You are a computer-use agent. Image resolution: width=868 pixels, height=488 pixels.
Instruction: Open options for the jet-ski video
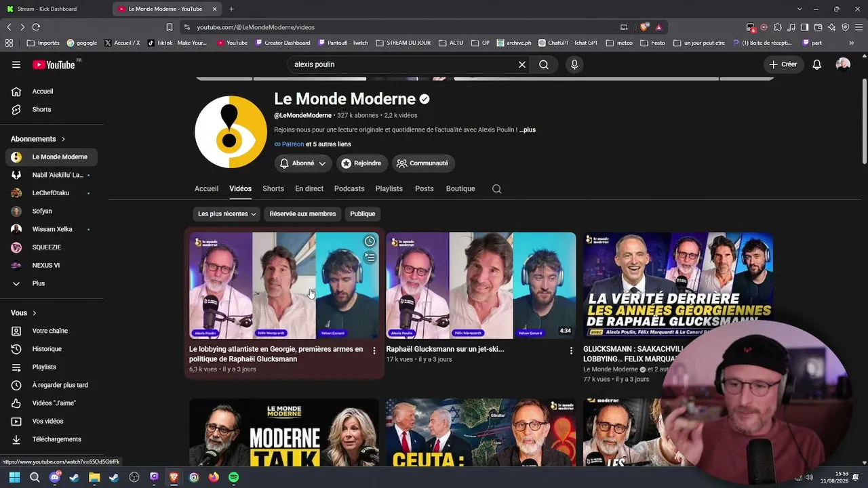(x=571, y=350)
